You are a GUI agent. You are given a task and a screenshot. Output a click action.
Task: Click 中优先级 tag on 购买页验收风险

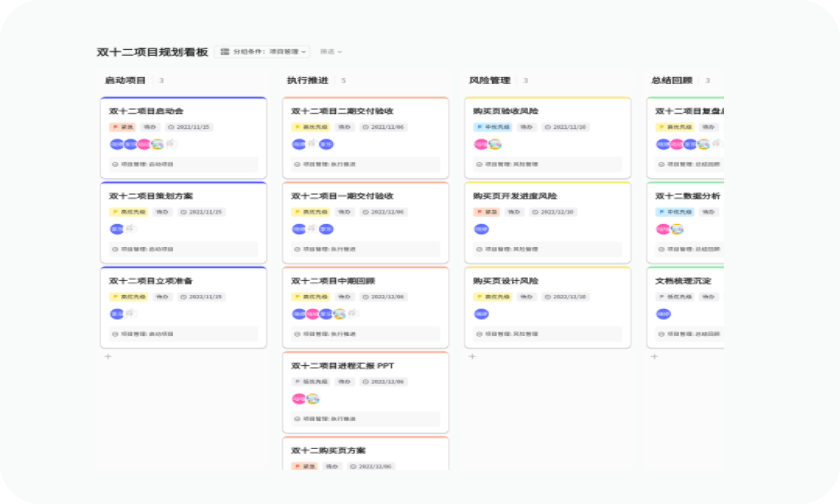click(493, 127)
